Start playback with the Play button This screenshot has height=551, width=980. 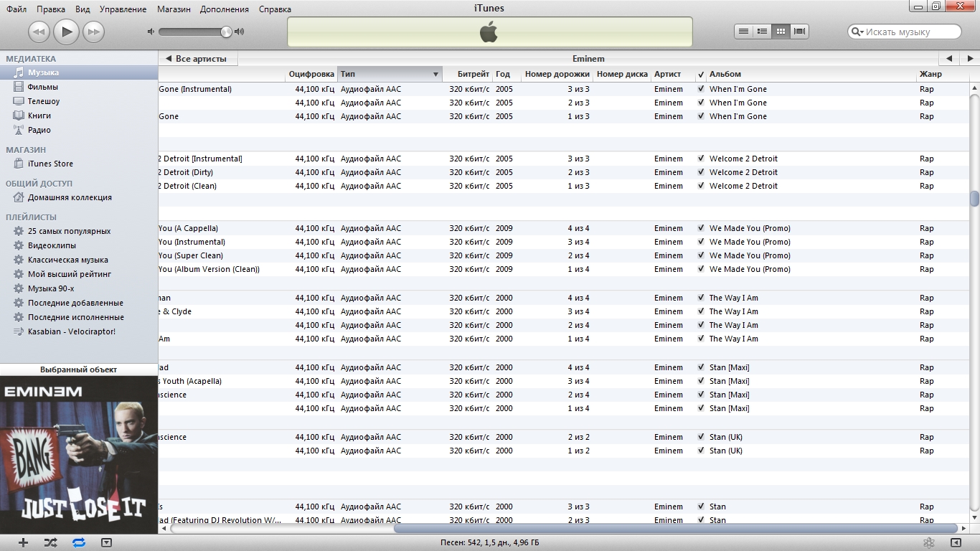coord(66,31)
